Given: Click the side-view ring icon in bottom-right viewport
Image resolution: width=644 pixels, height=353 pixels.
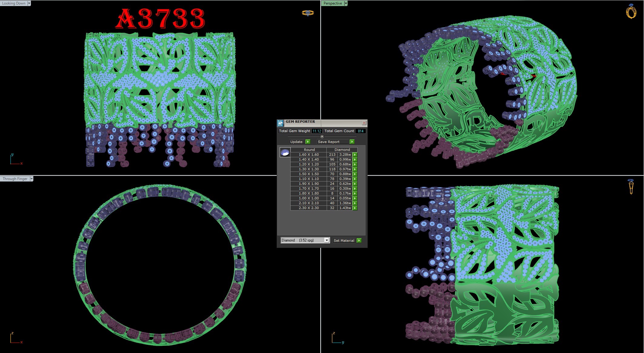Looking at the screenshot, I should pos(631,186).
